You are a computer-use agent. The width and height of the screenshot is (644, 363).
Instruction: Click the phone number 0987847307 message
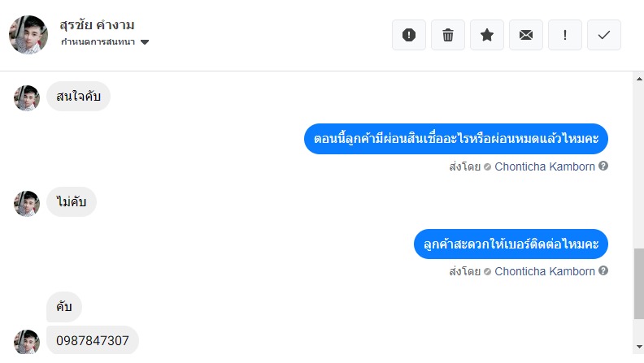[x=93, y=340]
